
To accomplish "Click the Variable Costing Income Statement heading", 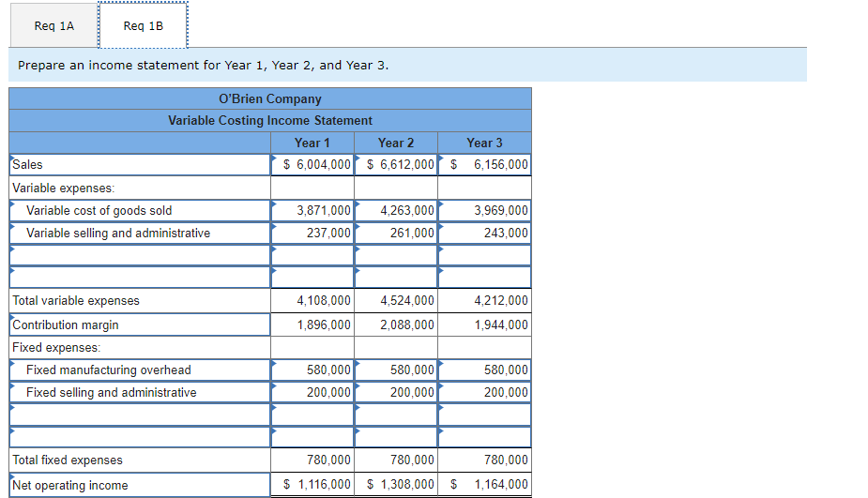I will tap(270, 121).
